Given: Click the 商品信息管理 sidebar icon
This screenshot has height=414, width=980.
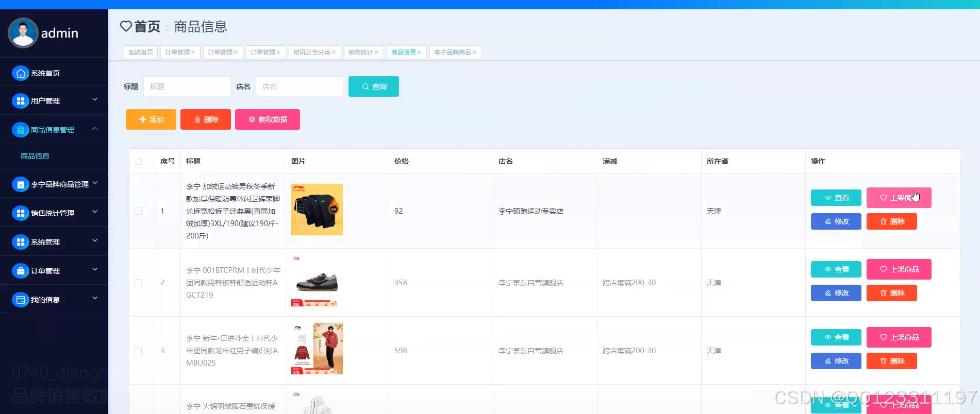Looking at the screenshot, I should 21,130.
